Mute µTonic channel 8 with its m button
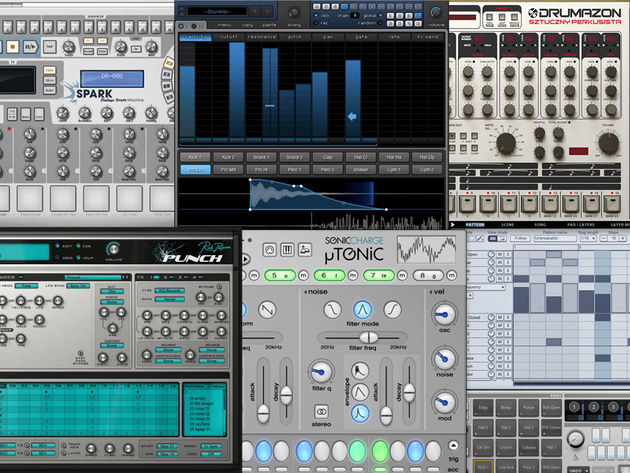 pyautogui.click(x=452, y=275)
